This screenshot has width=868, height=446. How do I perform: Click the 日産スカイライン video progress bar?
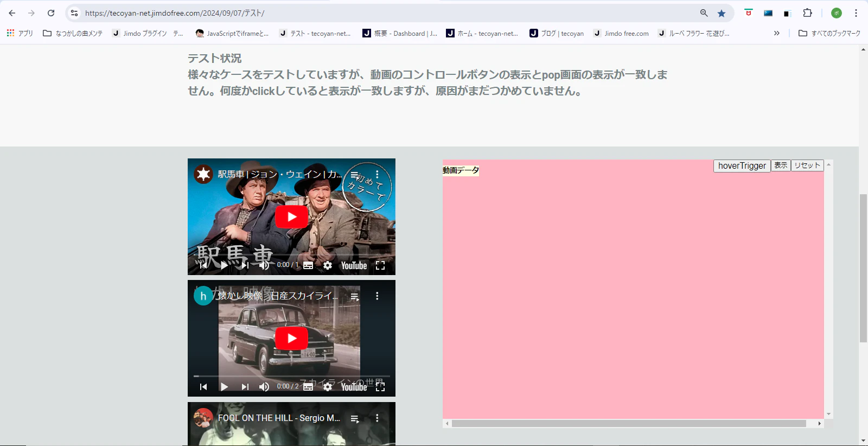click(291, 376)
